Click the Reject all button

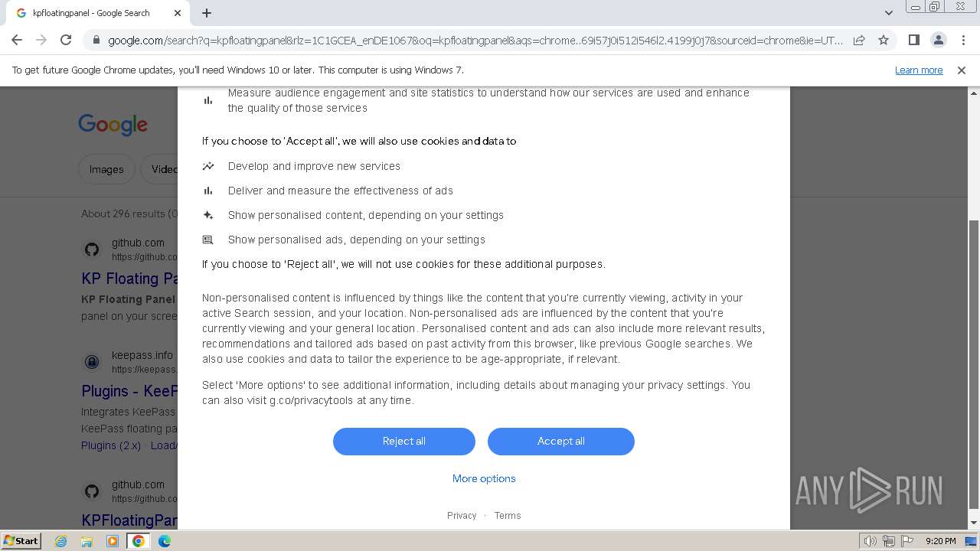pos(404,442)
